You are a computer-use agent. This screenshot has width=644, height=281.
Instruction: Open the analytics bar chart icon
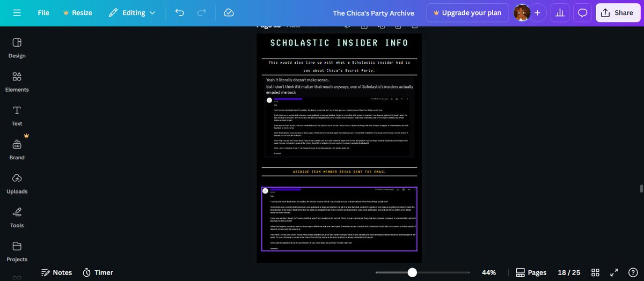click(560, 12)
